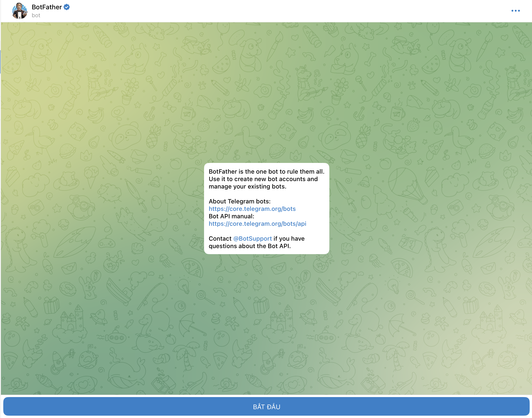This screenshot has width=532, height=418.
Task: Open the @BotSupport mention link
Action: click(252, 239)
